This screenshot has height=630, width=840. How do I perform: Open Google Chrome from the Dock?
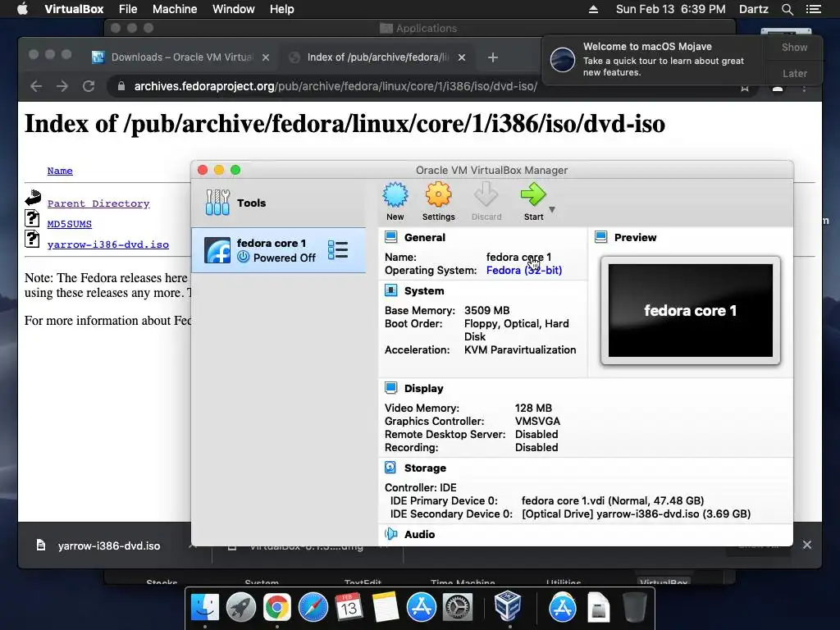277,607
